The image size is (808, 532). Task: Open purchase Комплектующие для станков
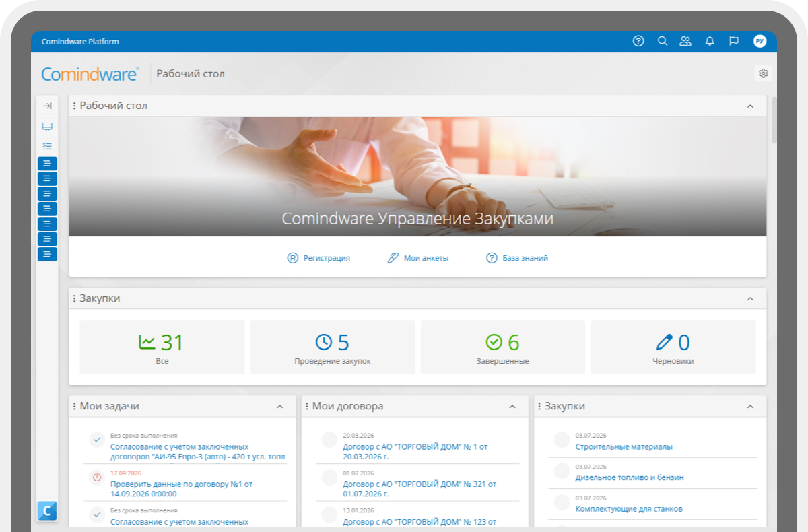629,509
